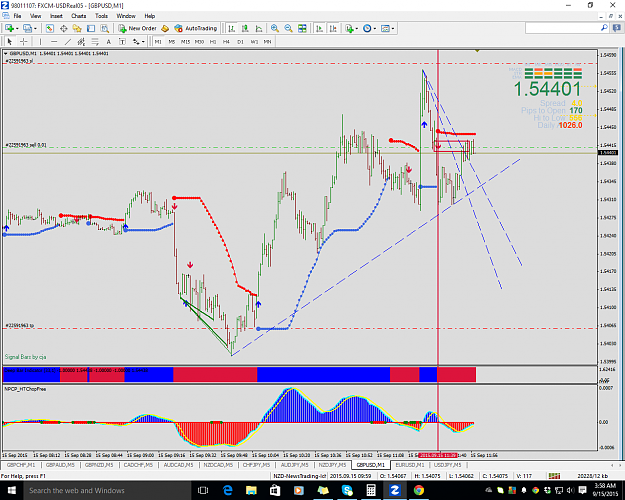Tile chart windows icon
Viewport: 625px width, 500px height.
point(302,28)
